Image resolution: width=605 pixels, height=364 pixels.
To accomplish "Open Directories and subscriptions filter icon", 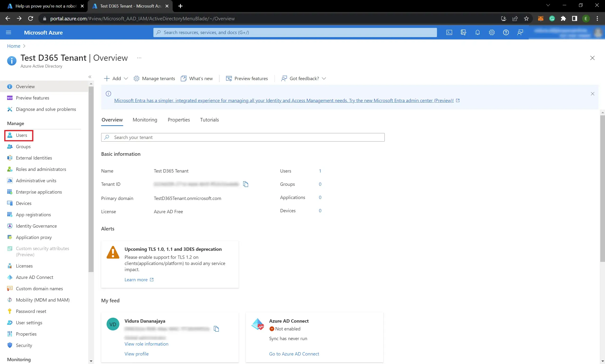I will [x=463, y=32].
